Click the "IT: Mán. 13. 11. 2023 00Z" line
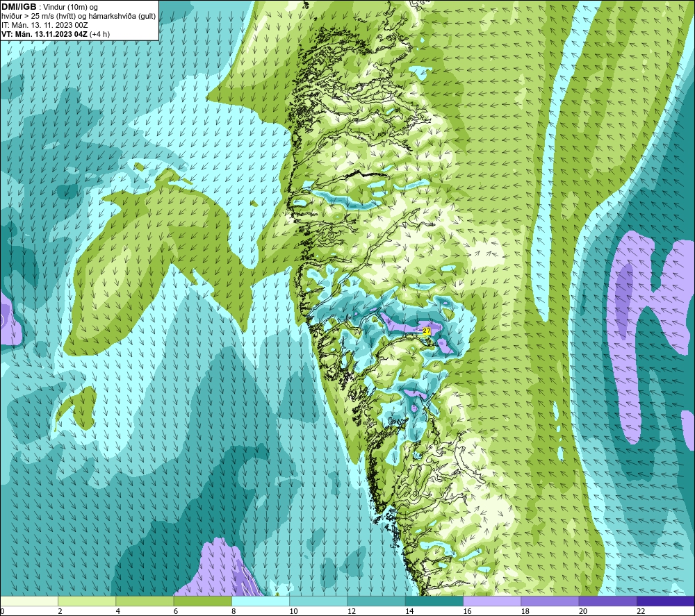This screenshot has width=695, height=616. click(44, 25)
